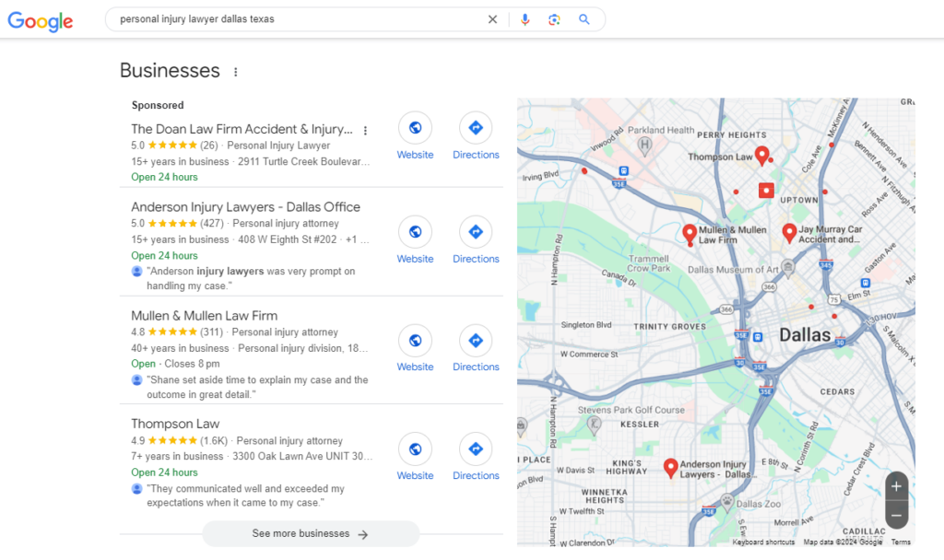
Task: Click the Stevens Park Golf Course marker
Action: pyautogui.click(x=595, y=425)
